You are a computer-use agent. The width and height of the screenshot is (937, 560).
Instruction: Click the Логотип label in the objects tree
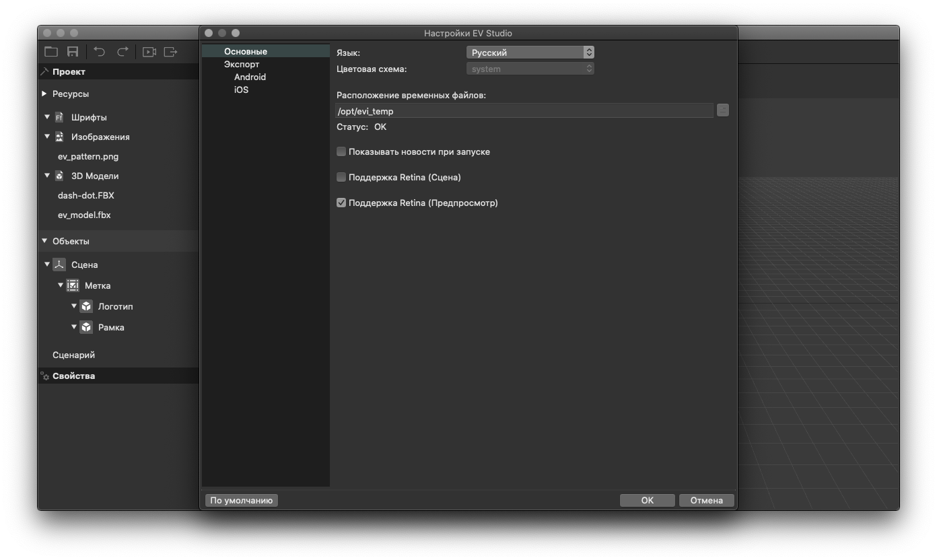pos(116,306)
